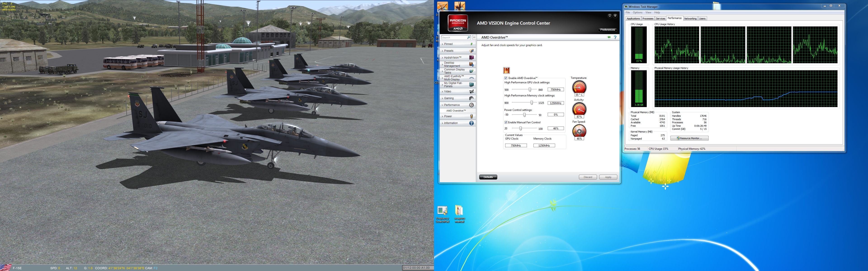Click the Video camera icon
The image size is (868, 271).
[471, 91]
